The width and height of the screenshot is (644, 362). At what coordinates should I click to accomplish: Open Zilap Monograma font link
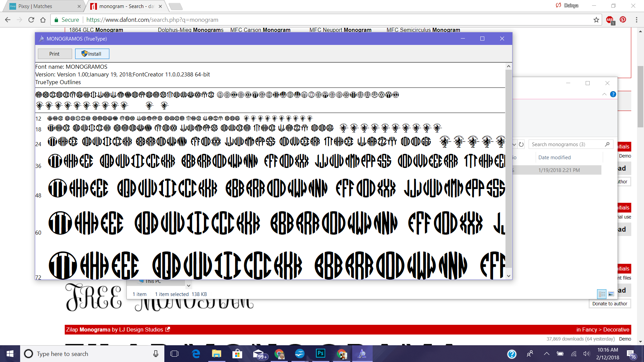pyautogui.click(x=88, y=330)
